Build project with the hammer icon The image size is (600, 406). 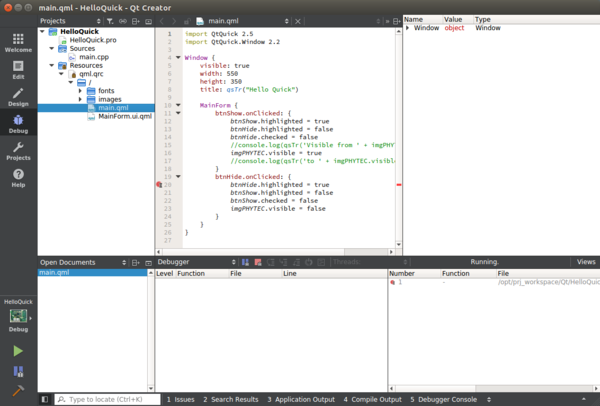click(18, 390)
